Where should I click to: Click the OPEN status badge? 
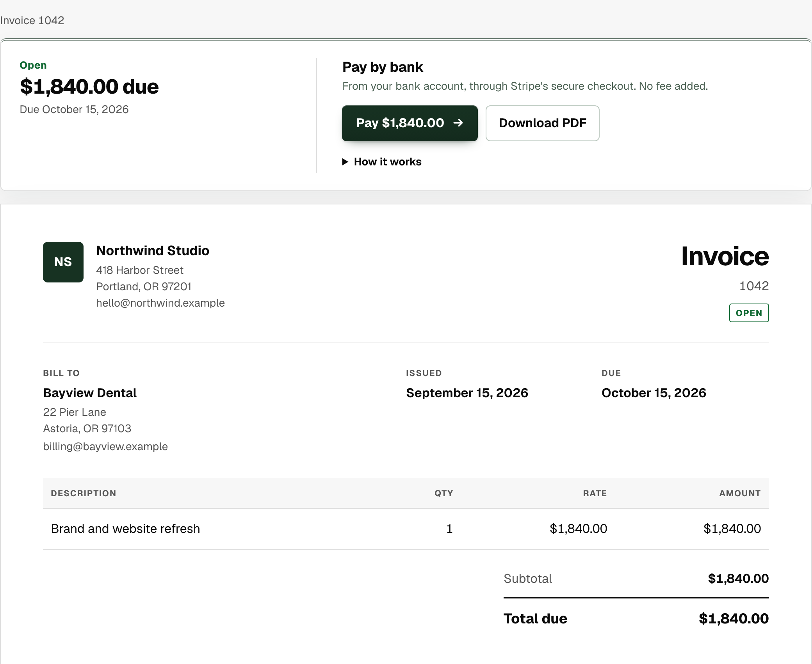pos(749,313)
